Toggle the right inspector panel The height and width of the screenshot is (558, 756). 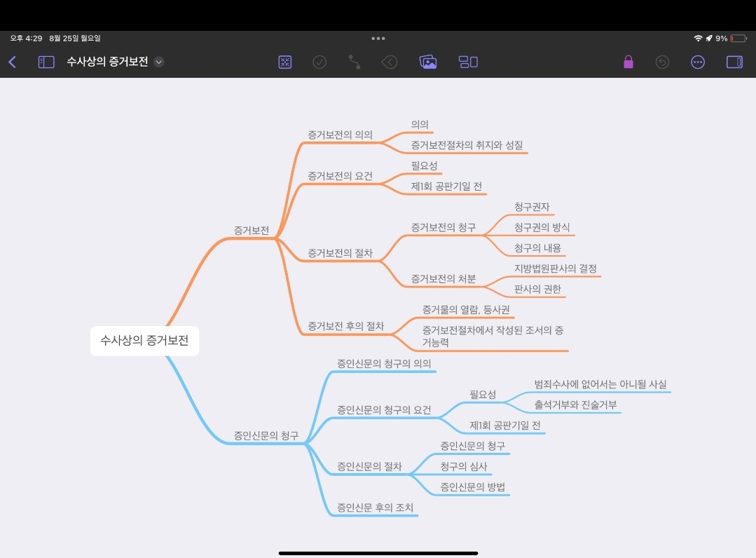click(734, 62)
